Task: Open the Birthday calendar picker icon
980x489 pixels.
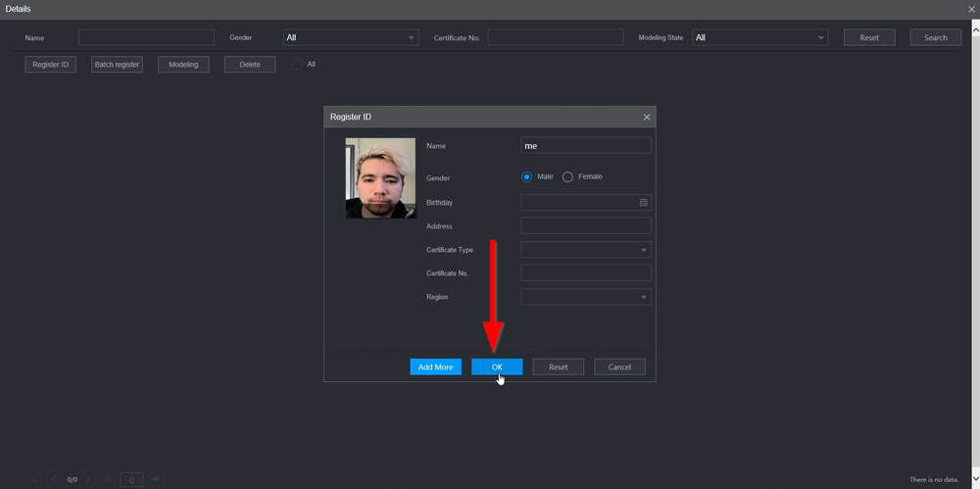Action: pyautogui.click(x=644, y=203)
